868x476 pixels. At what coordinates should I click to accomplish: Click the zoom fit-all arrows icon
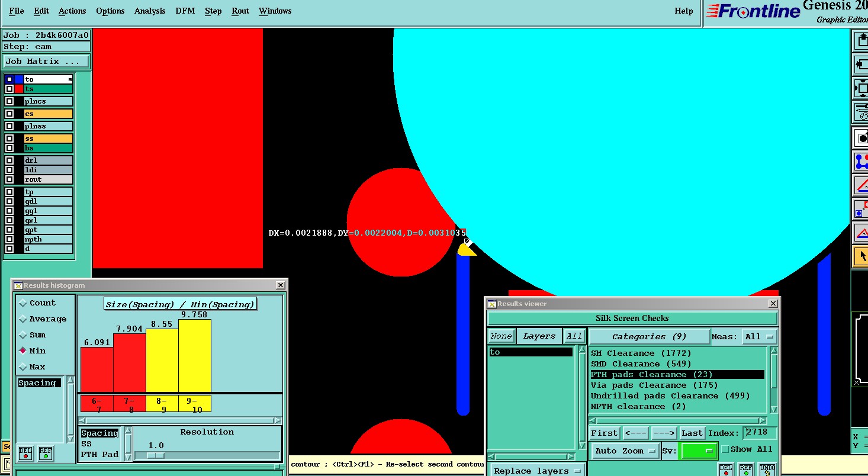[x=861, y=88]
